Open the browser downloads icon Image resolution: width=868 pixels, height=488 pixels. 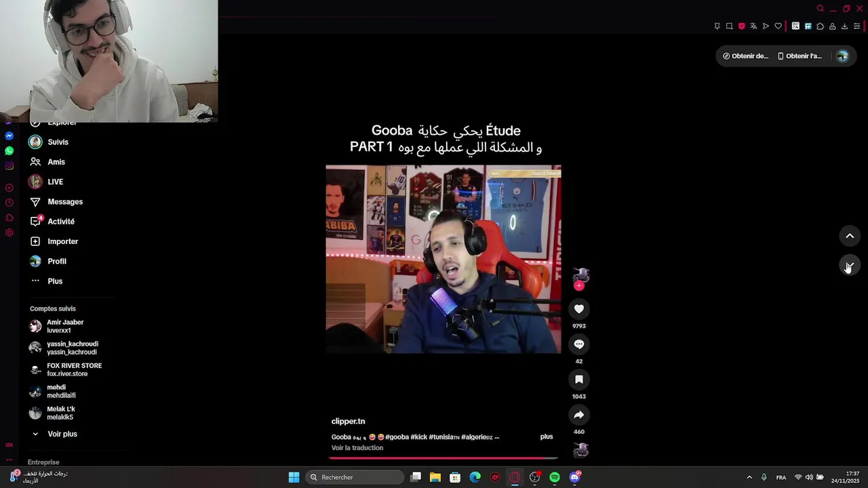click(844, 26)
